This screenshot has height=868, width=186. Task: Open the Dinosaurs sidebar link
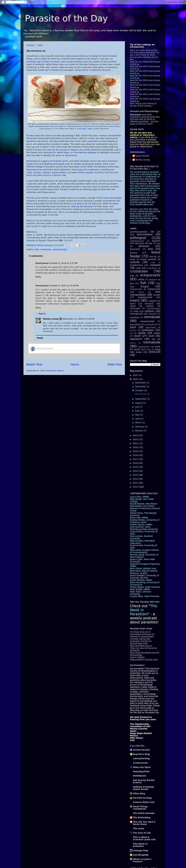(x=136, y=115)
